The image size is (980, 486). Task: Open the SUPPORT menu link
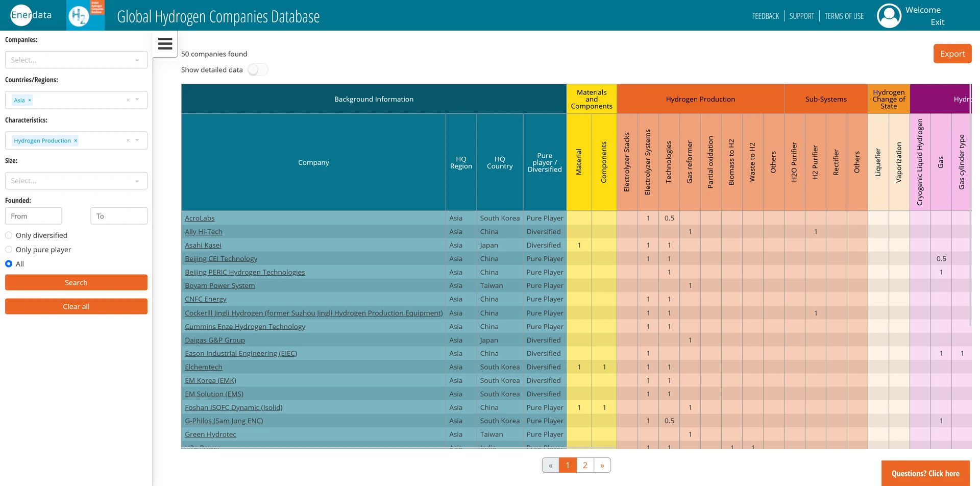pos(802,16)
